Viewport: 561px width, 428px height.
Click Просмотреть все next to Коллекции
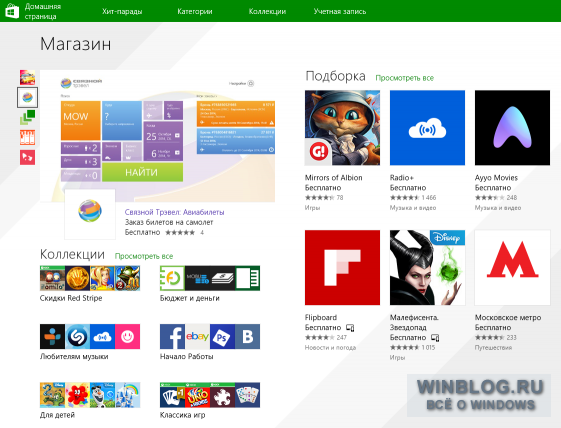[x=144, y=256]
